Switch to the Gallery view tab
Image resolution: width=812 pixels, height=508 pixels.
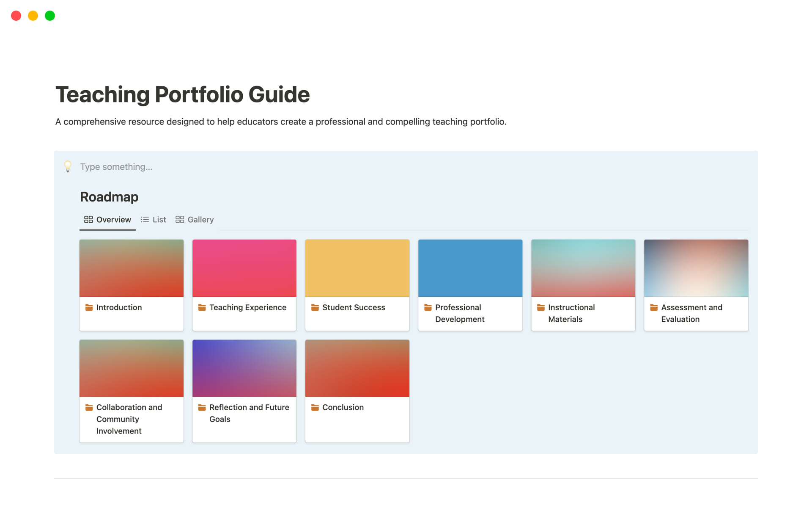click(195, 219)
